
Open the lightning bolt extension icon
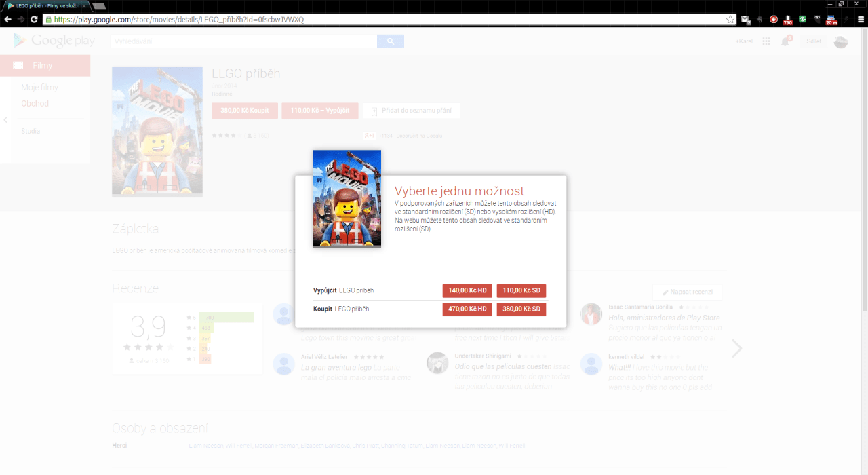[846, 20]
